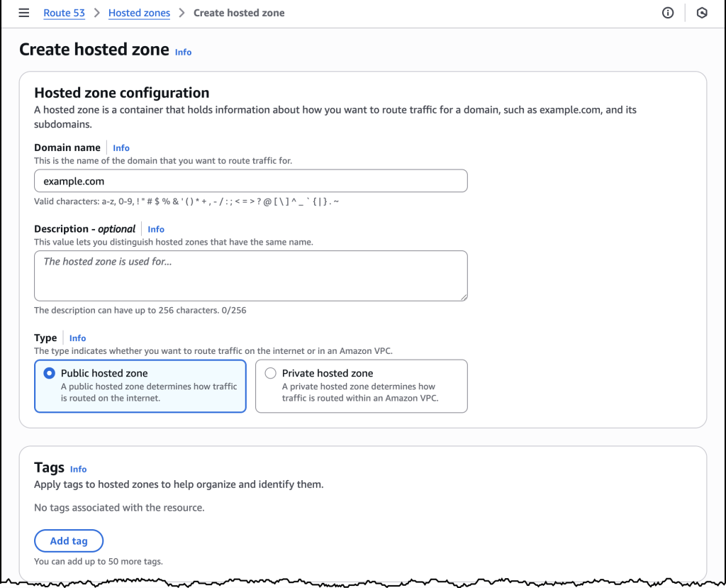Navigate to Hosted zones breadcrumb
This screenshot has height=588, width=726.
(139, 13)
